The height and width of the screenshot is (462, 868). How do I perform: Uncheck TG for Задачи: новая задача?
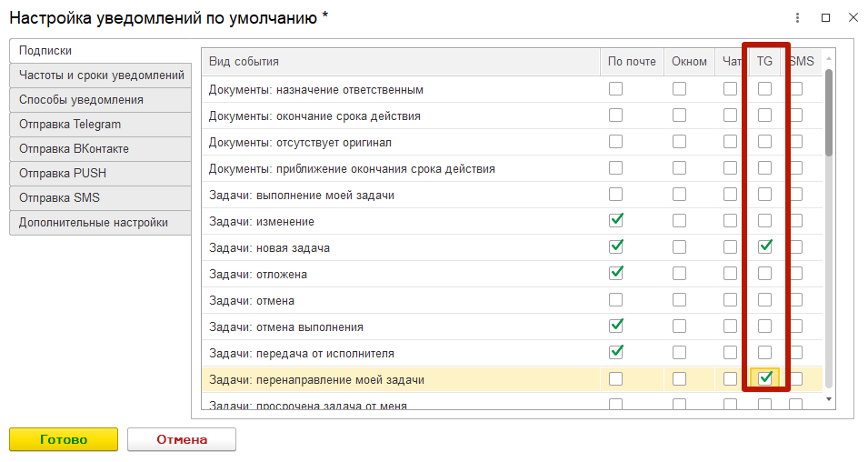(x=765, y=246)
